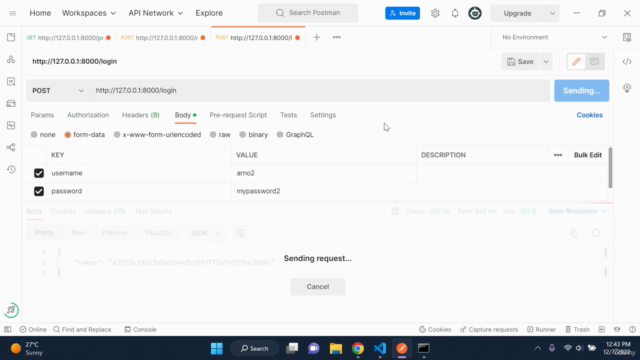
Task: Select the GET request tab
Action: click(x=68, y=38)
